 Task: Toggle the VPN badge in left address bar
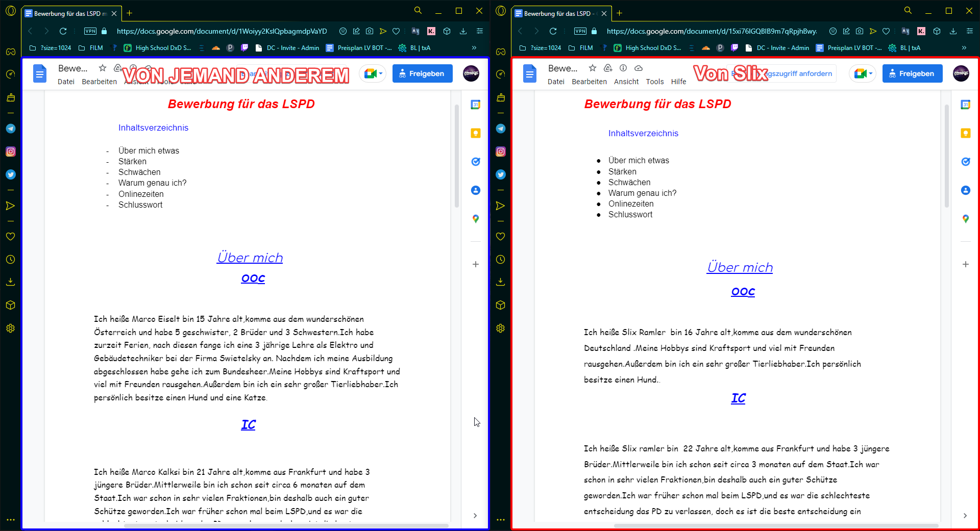coord(90,31)
